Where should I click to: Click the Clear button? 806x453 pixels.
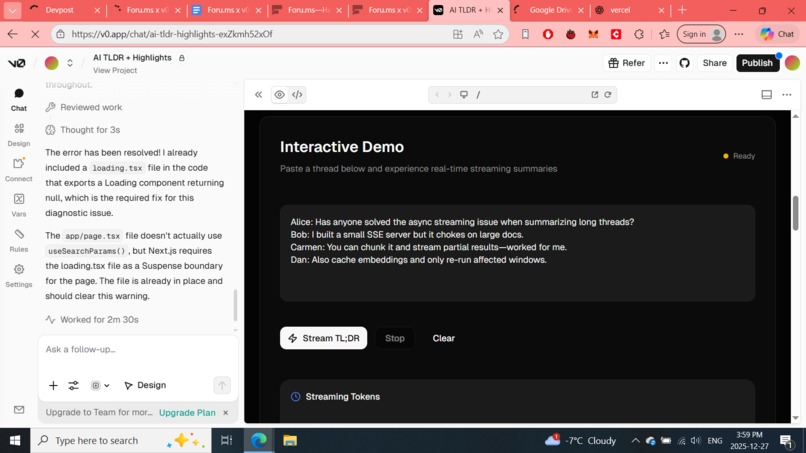444,338
